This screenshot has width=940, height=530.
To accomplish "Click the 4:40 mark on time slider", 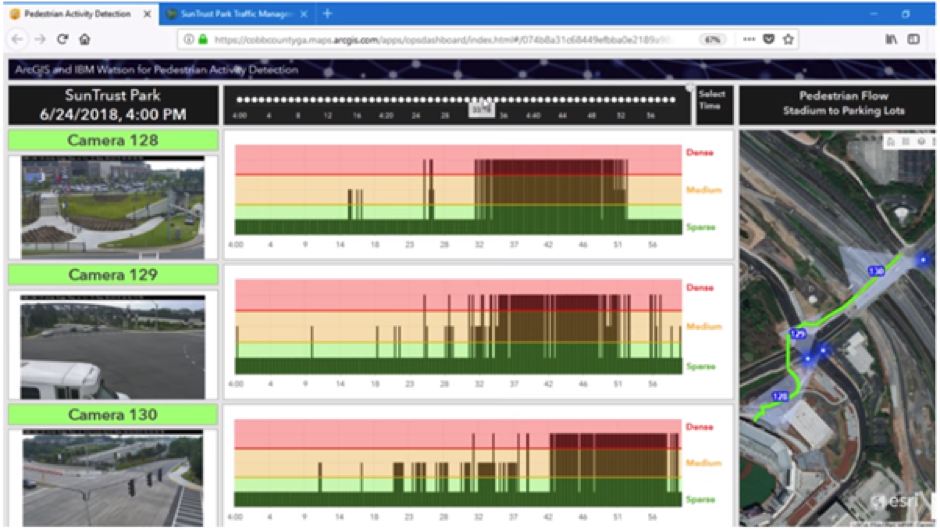I will (x=533, y=115).
